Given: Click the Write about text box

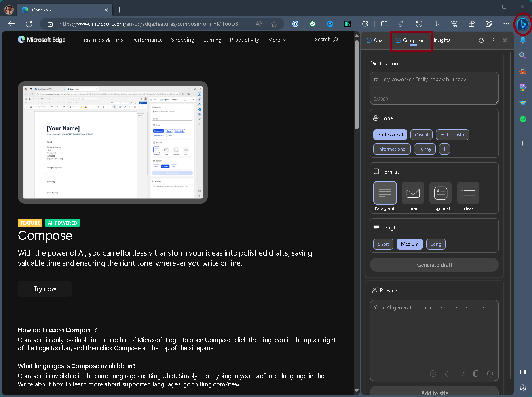Looking at the screenshot, I should click(x=434, y=88).
